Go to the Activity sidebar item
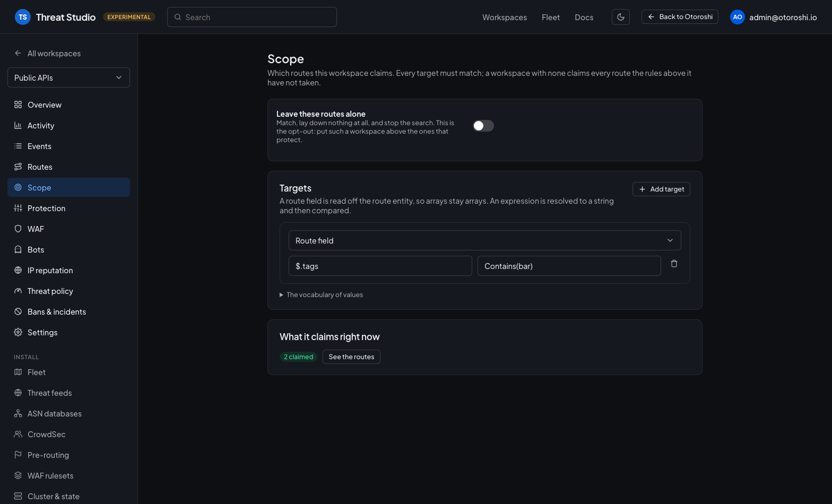 [x=68, y=125]
